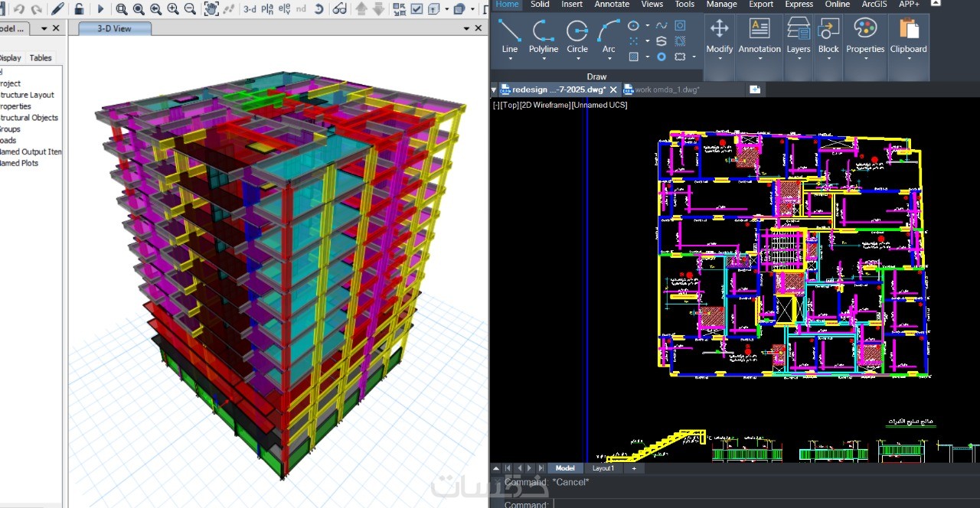This screenshot has width=980, height=508.
Task: Move up in list arrow
Action: coord(361,9)
